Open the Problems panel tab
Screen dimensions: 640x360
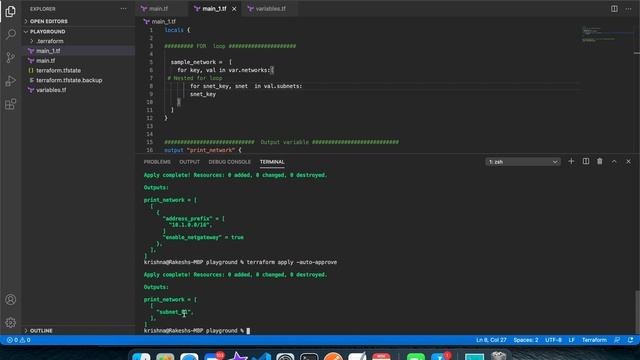click(157, 162)
